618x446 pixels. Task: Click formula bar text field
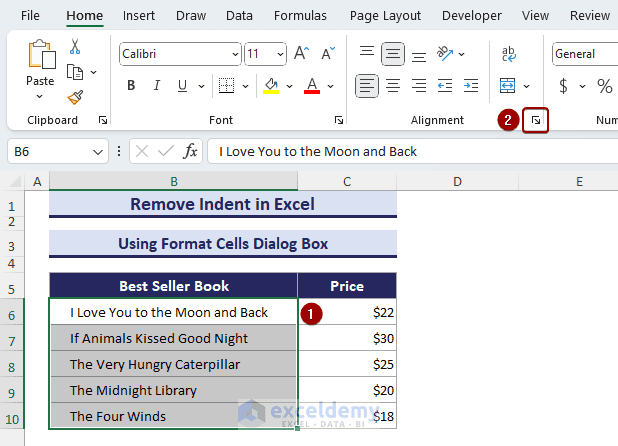pyautogui.click(x=413, y=151)
